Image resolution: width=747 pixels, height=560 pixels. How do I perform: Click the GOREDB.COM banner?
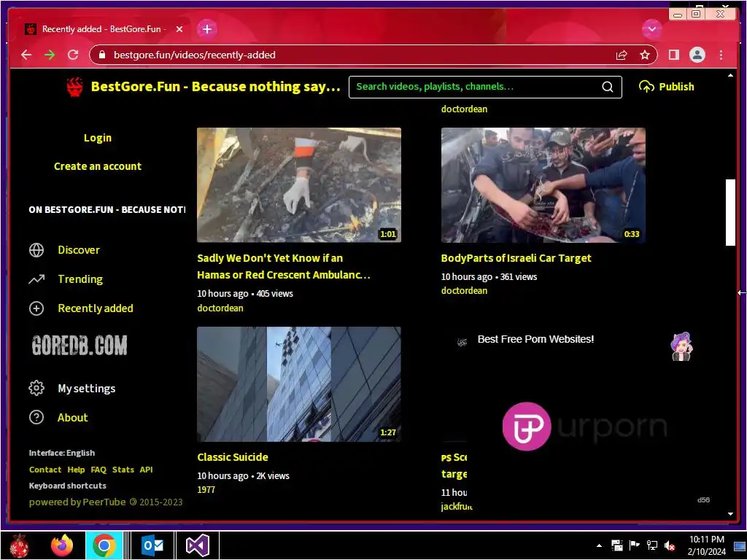pos(80,346)
